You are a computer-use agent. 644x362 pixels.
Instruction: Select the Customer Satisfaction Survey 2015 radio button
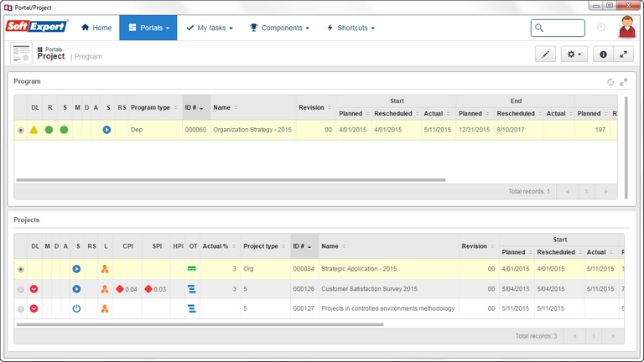click(20, 289)
